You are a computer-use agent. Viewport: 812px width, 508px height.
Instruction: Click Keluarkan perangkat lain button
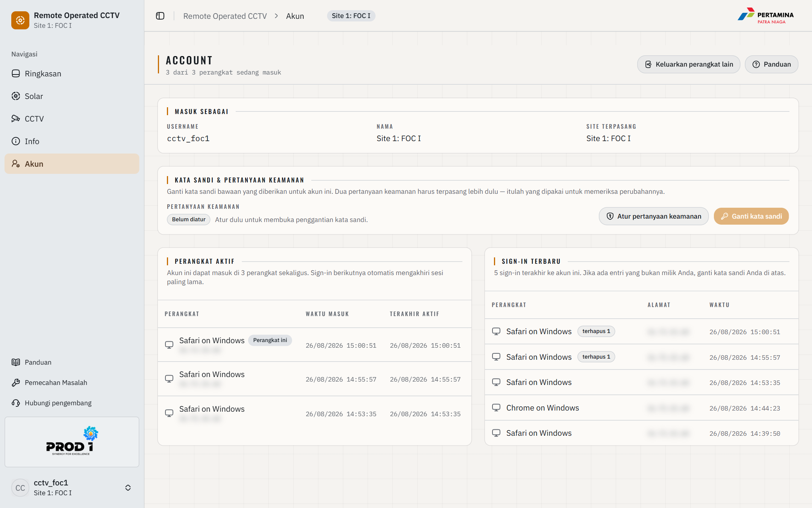689,64
